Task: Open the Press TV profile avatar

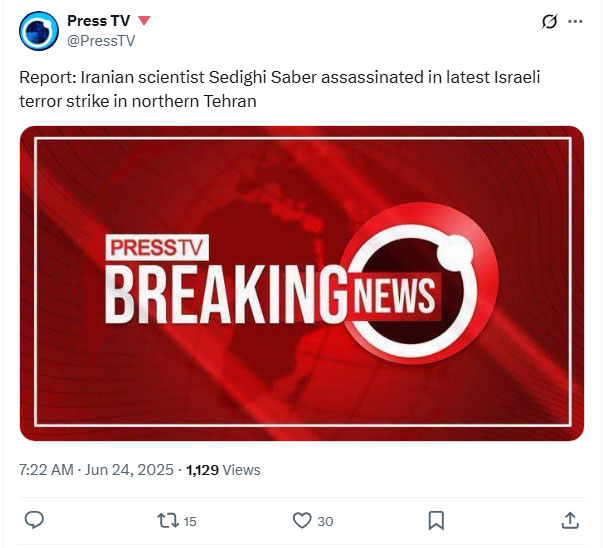Action: 40,32
